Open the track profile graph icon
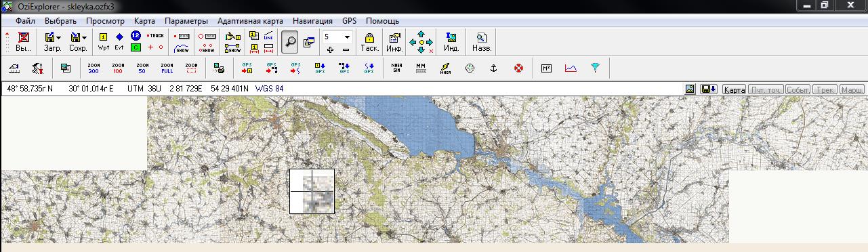868x252 pixels. pyautogui.click(x=571, y=68)
